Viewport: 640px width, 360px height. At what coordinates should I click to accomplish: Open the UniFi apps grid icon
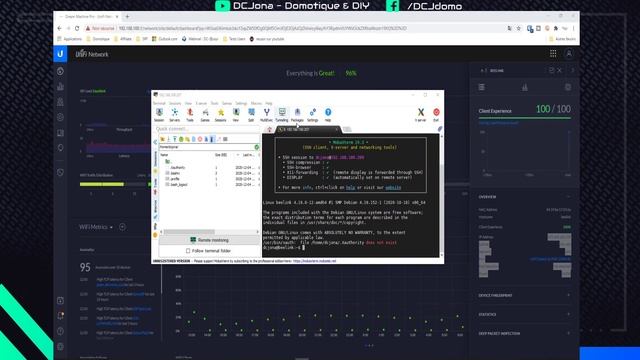pos(553,53)
